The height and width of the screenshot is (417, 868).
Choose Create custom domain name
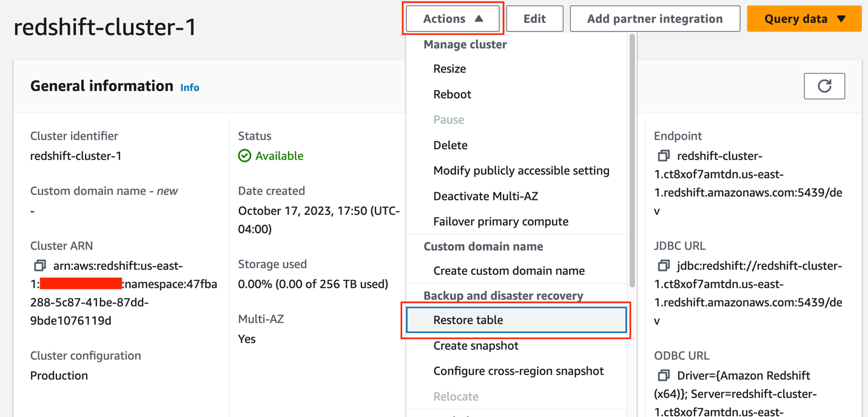click(x=509, y=271)
